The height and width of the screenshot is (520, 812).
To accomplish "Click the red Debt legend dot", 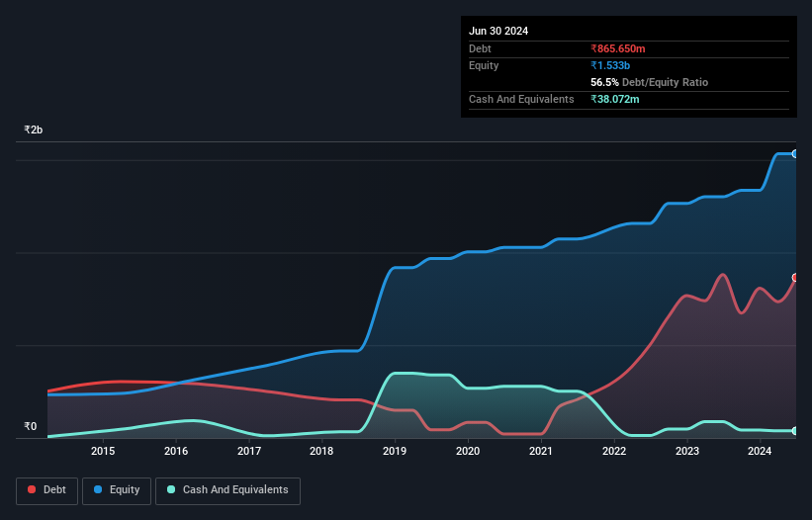I will (32, 489).
